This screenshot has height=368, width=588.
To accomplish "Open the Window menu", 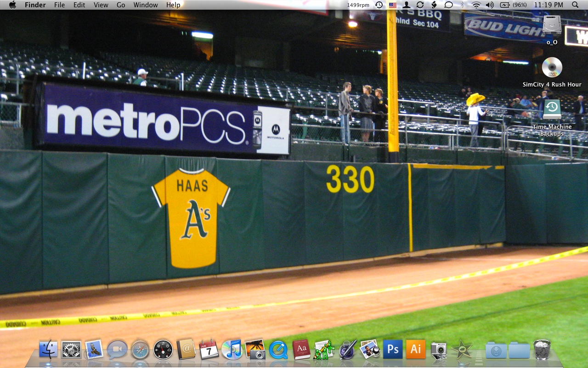I will 146,5.
